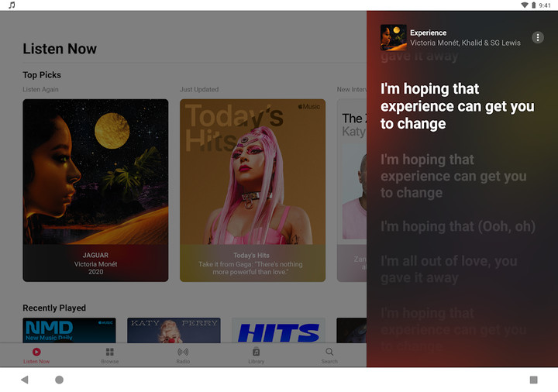This screenshot has height=392, width=558.
Task: Jump to highlighted lyric "I'm hoping that experience"
Action: (x=457, y=106)
